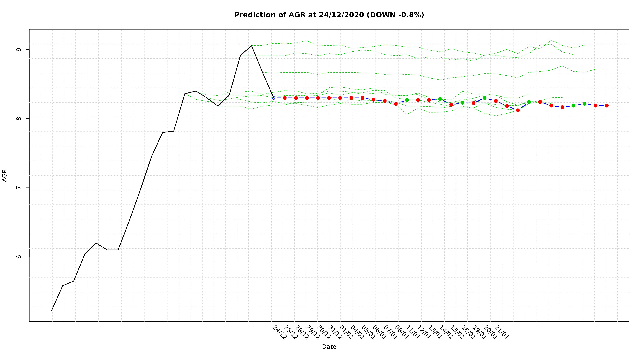Click the green prediction dot at 20/01
Viewport: 644px width, 358px height.
(485, 98)
